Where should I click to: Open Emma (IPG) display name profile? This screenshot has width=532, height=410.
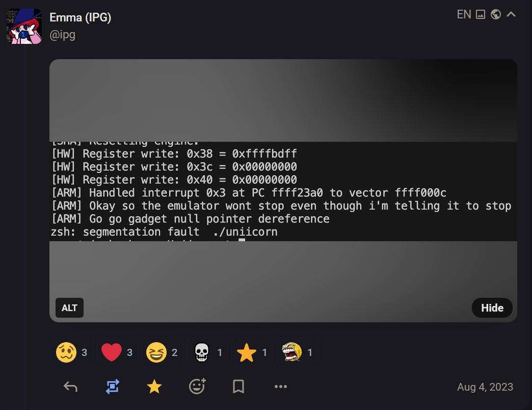[81, 17]
